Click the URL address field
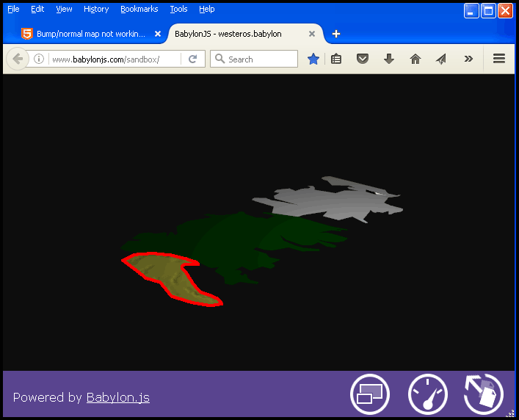The height and width of the screenshot is (420, 519). tap(115, 59)
